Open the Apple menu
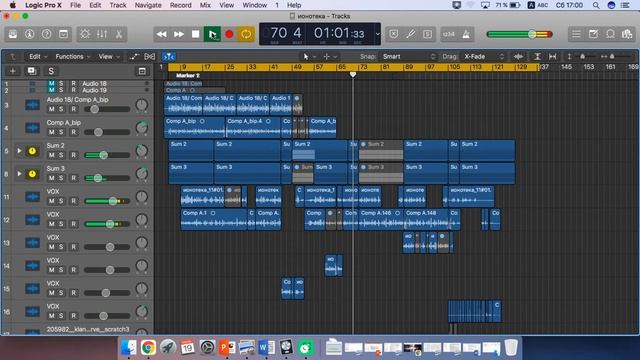Viewport: 640px width, 360px height. point(13,5)
